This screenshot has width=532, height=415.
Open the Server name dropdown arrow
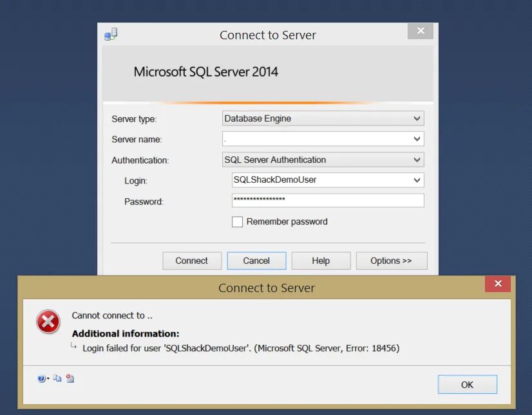(417, 139)
